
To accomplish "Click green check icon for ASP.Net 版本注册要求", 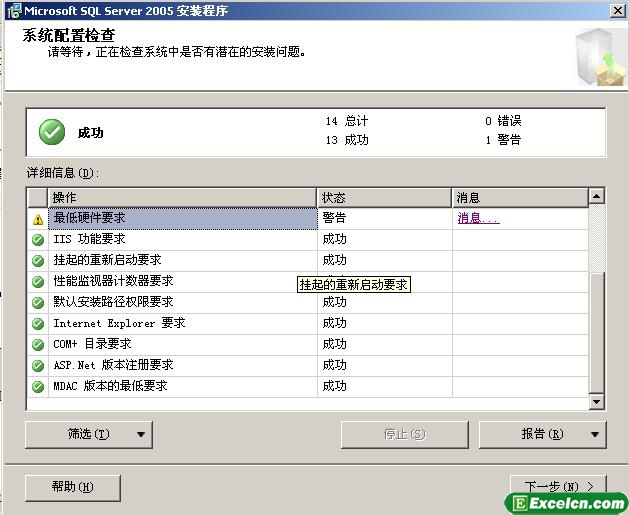I will click(x=38, y=365).
